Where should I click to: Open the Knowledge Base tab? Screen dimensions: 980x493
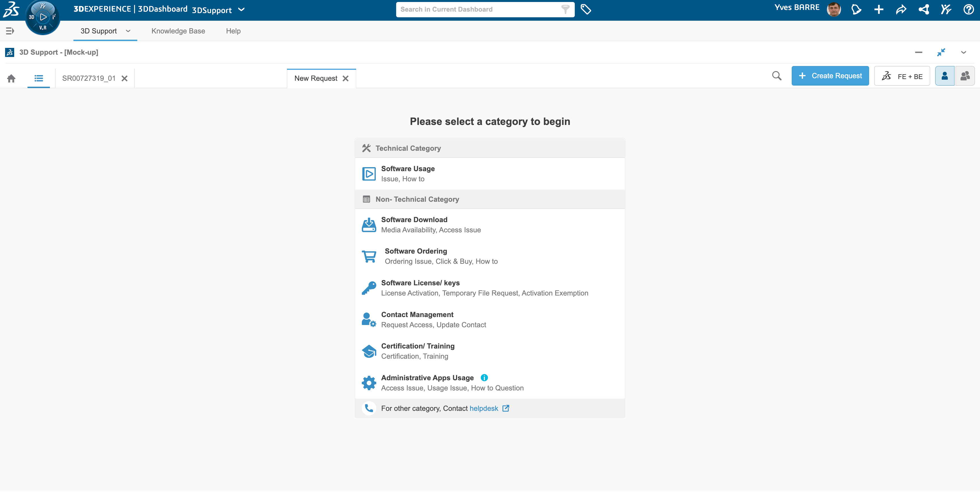point(178,31)
